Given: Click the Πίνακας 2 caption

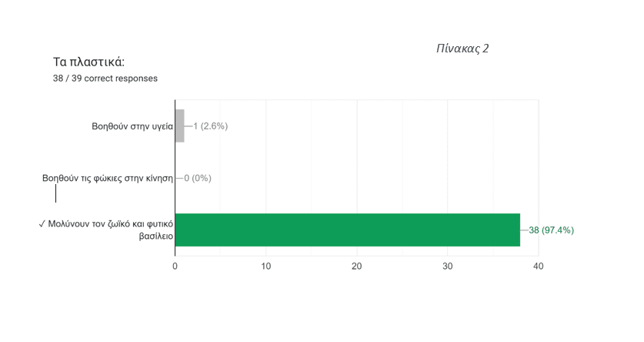Looking at the screenshot, I should (462, 49).
